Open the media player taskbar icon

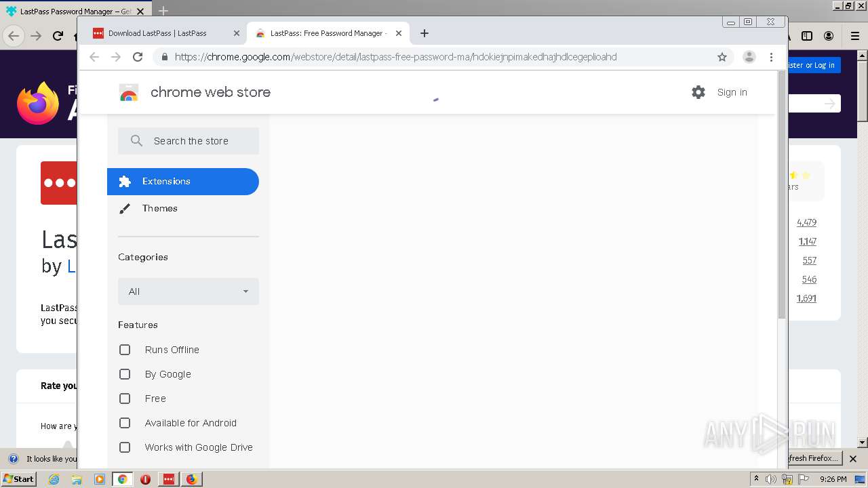tap(100, 479)
